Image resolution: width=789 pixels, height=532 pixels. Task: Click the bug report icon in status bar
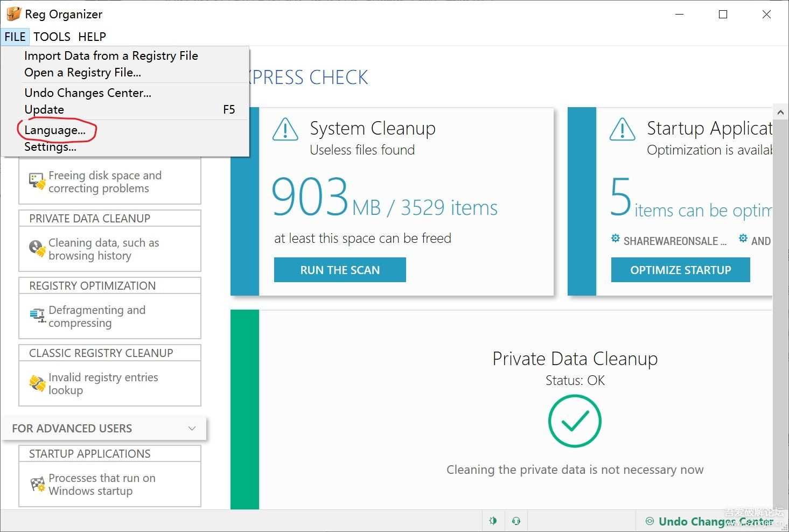pyautogui.click(x=493, y=521)
